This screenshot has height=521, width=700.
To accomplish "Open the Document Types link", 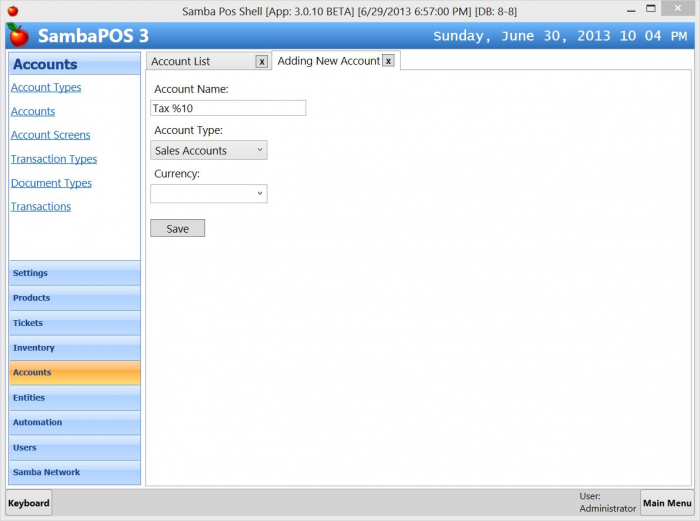I will coord(51,183).
